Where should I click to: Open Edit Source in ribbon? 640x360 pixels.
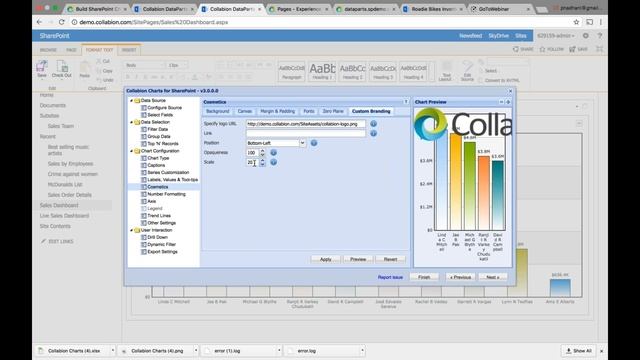coord(467,71)
